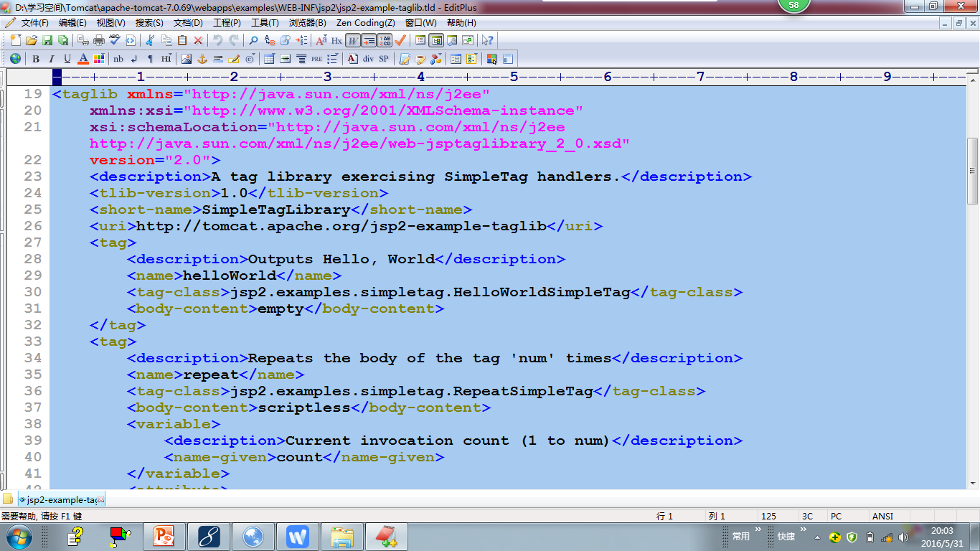Toggle italic formatting I button
This screenshot has height=551, width=980.
point(52,59)
